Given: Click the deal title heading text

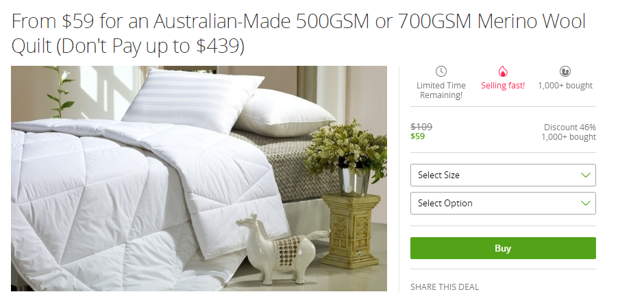Looking at the screenshot, I should 298,34.
